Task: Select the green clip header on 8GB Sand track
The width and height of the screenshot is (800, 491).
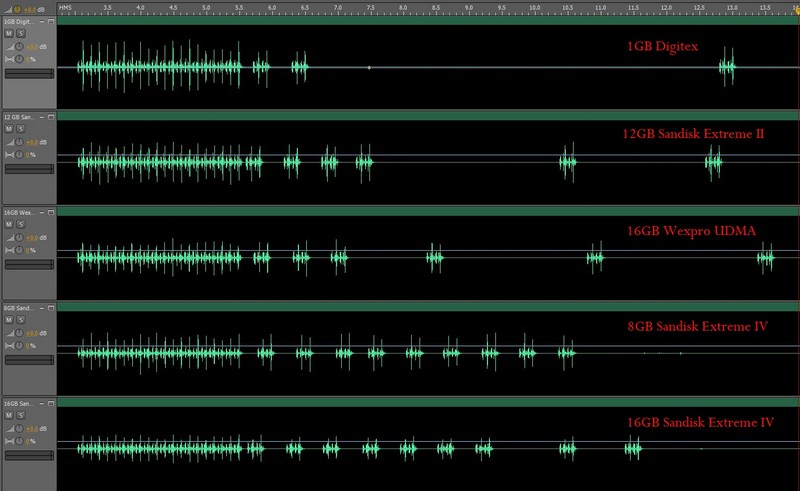Action: click(428, 307)
